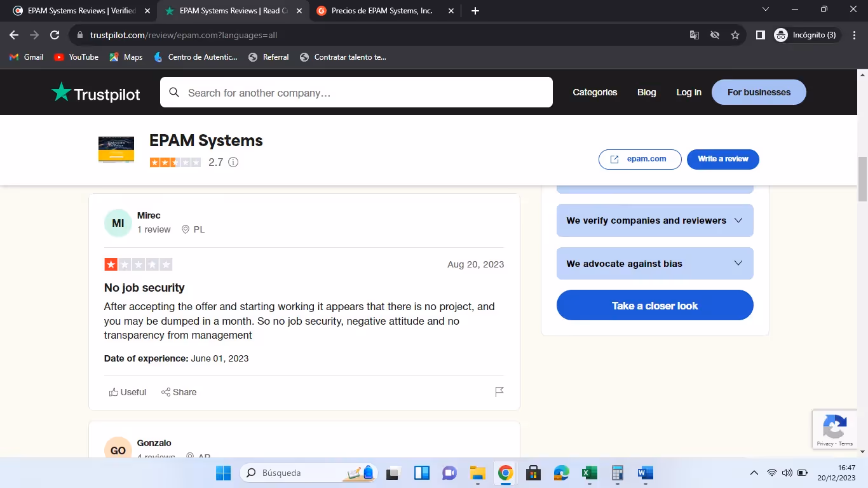Open YouTube bookmark

76,57
